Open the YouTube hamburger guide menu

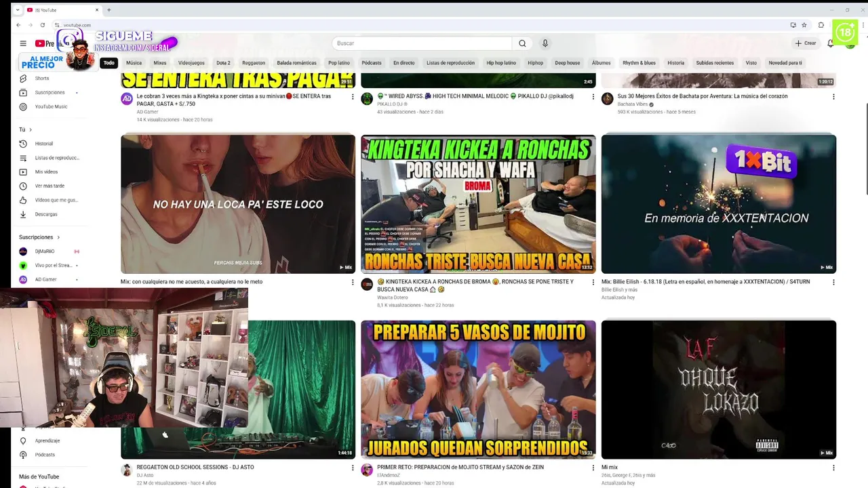click(23, 43)
